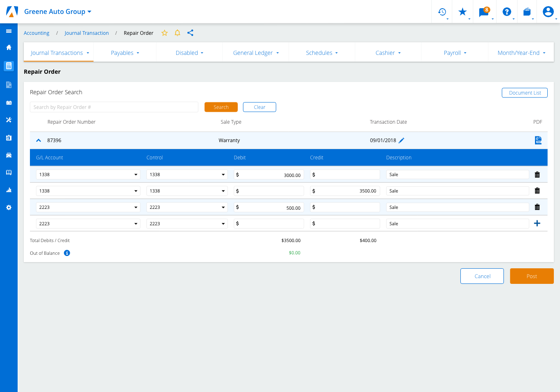The width and height of the screenshot is (560, 392).
Task: Open G/L Account dropdown in first row
Action: click(x=88, y=174)
